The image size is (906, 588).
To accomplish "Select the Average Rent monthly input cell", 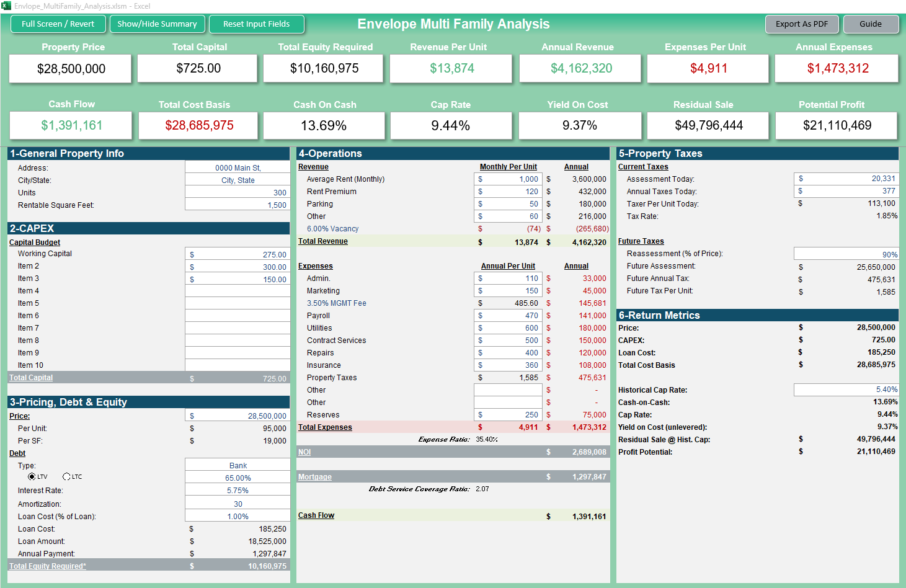I will click(x=509, y=179).
